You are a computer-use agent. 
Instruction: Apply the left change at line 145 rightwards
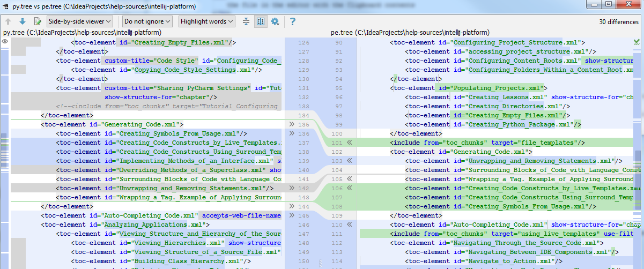pos(292,215)
